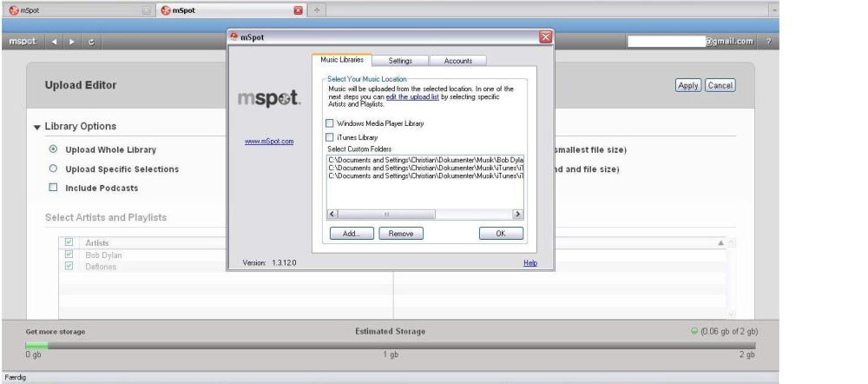
Task: Click the browser forward arrow icon
Action: coord(72,42)
